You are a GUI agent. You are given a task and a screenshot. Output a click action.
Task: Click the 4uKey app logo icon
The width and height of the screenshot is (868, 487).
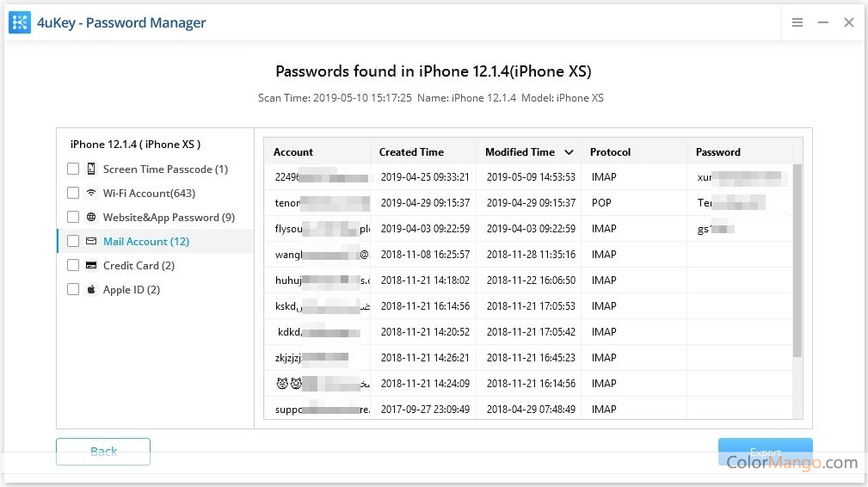click(20, 22)
